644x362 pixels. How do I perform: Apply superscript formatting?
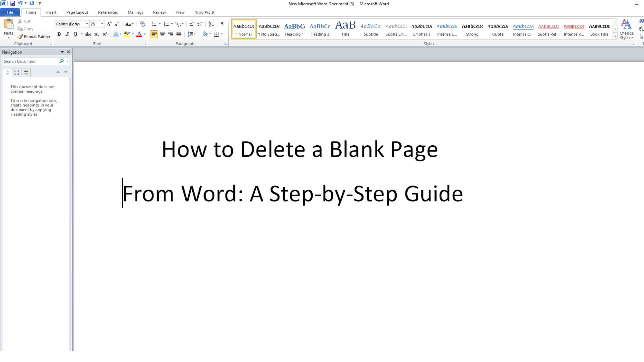pyautogui.click(x=105, y=34)
